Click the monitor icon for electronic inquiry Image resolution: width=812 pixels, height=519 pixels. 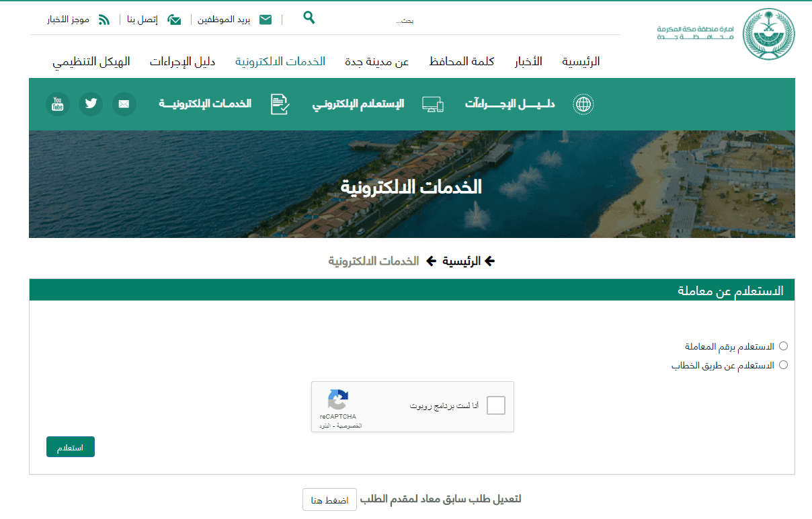433,104
